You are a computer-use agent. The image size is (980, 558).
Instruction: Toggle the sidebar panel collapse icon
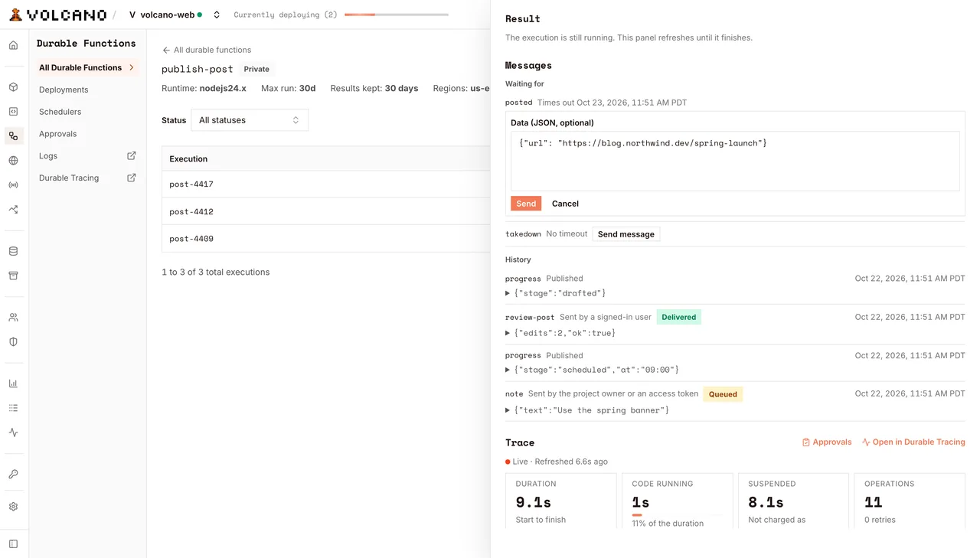coord(13,544)
